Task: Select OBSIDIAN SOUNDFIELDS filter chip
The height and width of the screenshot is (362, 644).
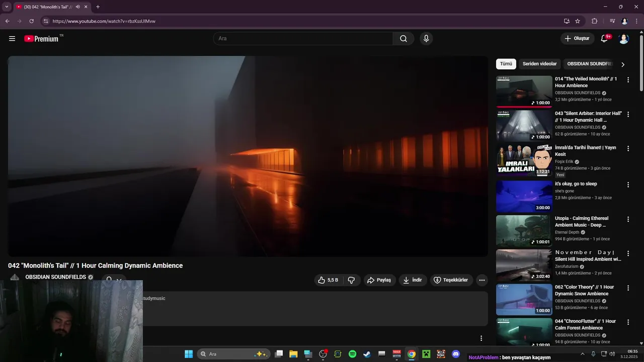Action: (x=589, y=64)
